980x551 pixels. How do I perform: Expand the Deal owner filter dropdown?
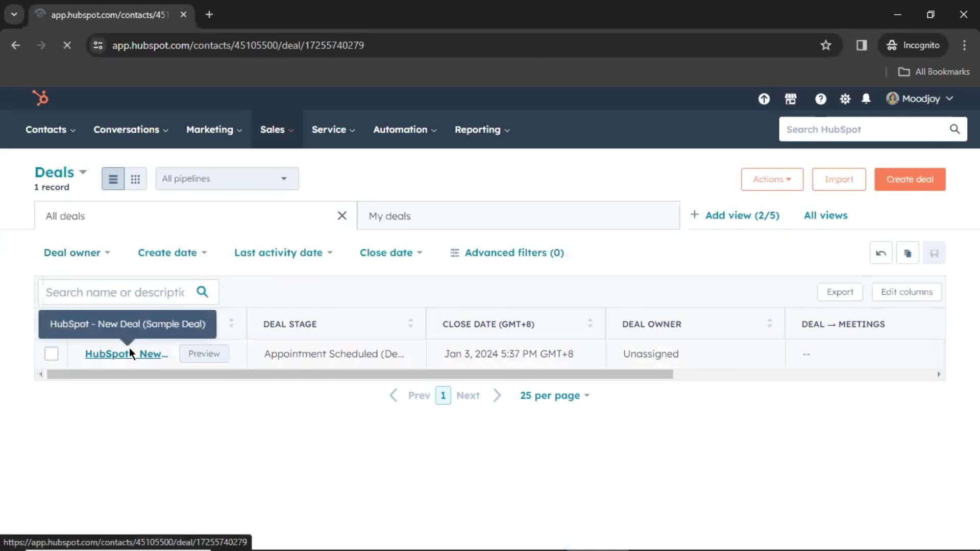tap(76, 253)
